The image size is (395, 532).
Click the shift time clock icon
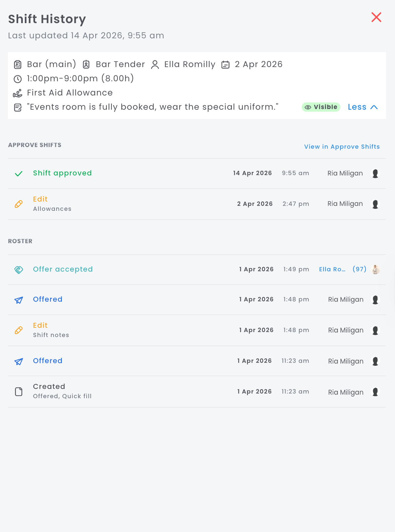[18, 79]
